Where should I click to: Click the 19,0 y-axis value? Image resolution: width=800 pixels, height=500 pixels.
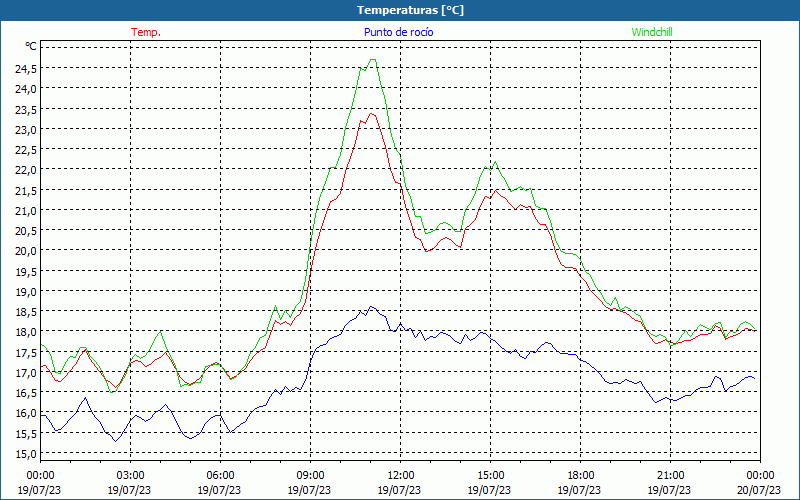pyautogui.click(x=26, y=291)
